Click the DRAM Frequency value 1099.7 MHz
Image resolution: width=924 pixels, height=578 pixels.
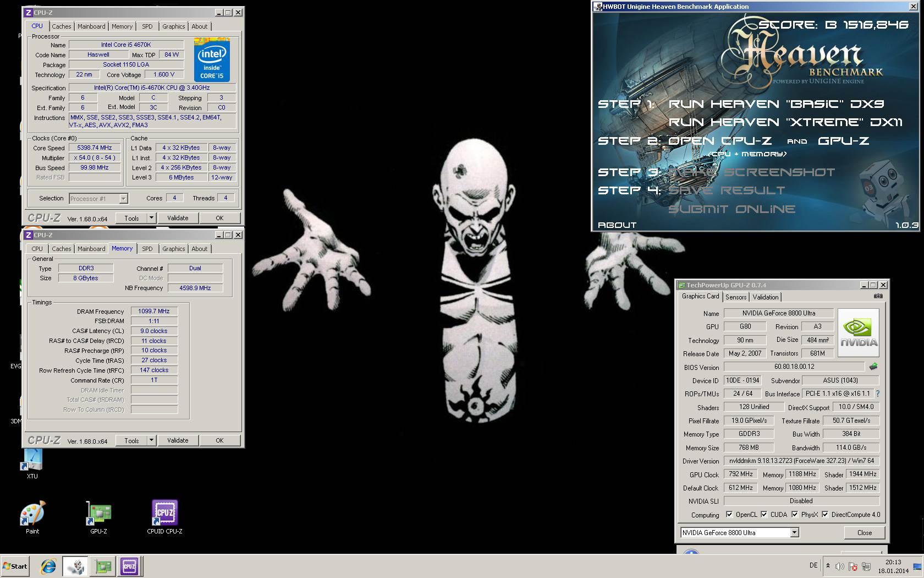[154, 311]
